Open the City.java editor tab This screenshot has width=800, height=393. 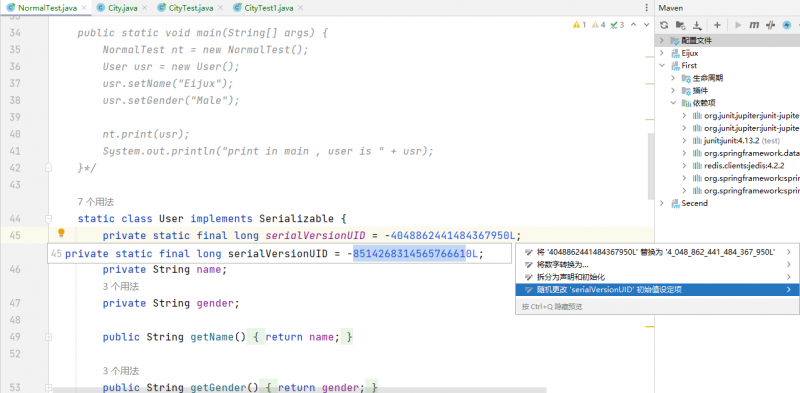[x=122, y=8]
